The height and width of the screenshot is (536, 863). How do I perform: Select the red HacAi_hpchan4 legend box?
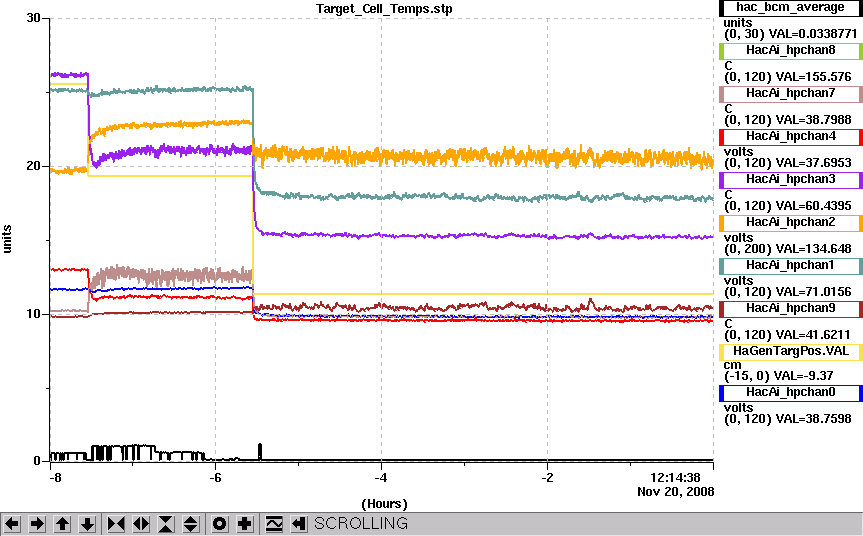(x=790, y=136)
